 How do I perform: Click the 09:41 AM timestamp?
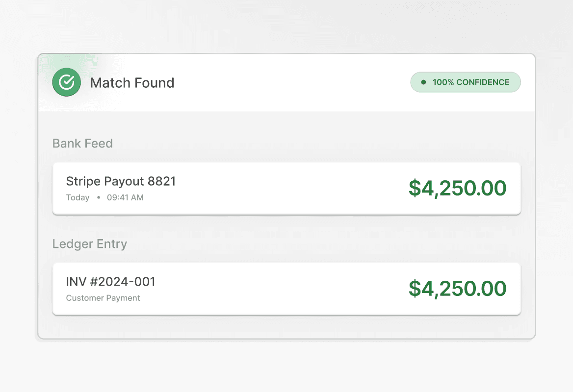pyautogui.click(x=125, y=197)
